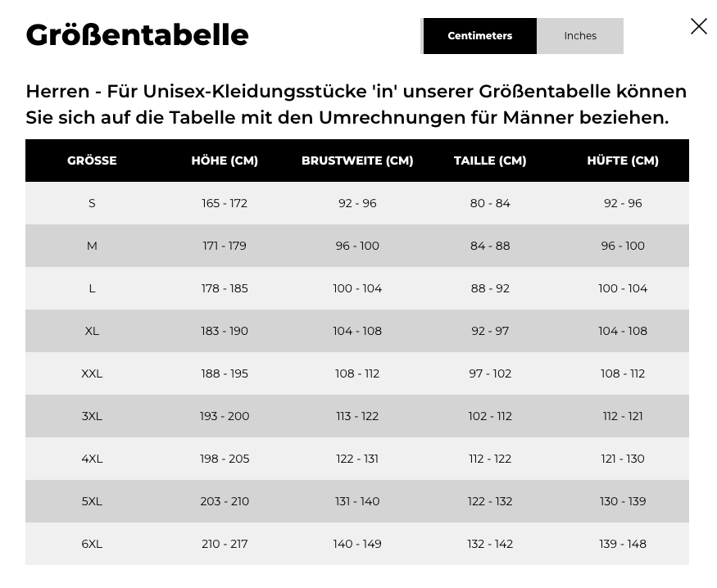Click the HÜFTE (CM) column header
This screenshot has width=717, height=588.
point(623,161)
